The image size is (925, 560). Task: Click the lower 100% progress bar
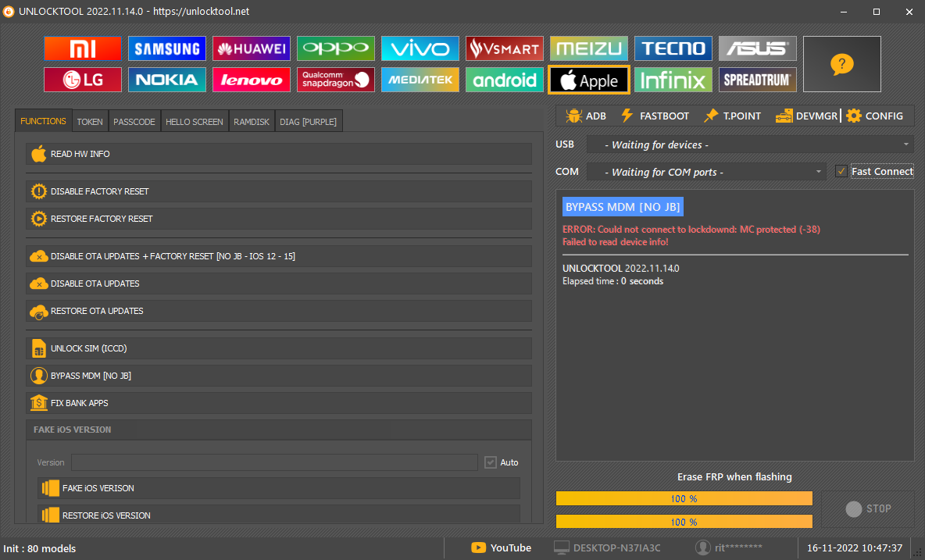click(x=684, y=522)
